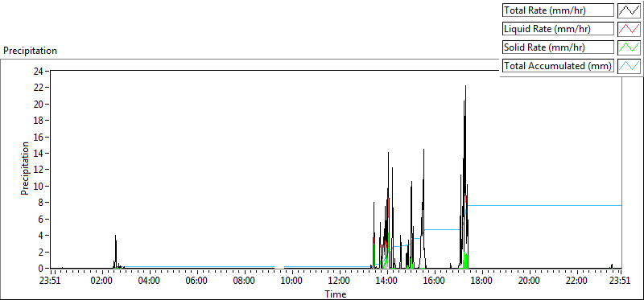The width and height of the screenshot is (644, 300).
Task: Click the tallest rate peak near 17:00
Action: click(465, 86)
